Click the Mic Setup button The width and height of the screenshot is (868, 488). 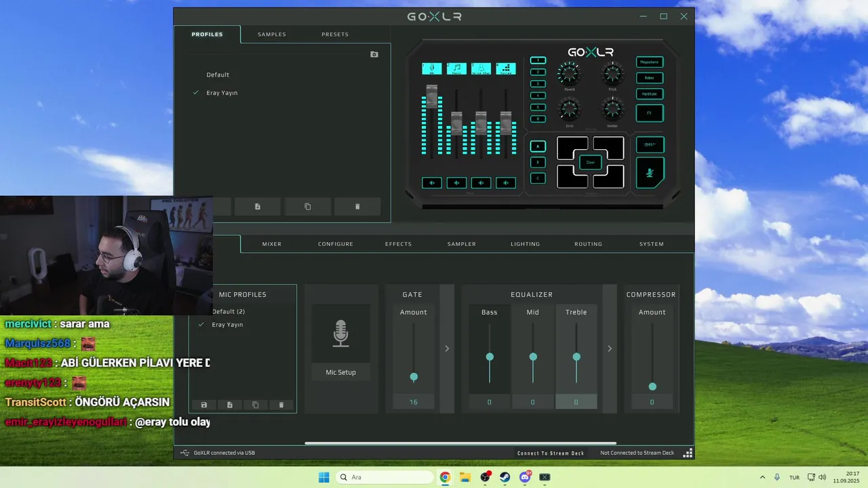pos(340,372)
